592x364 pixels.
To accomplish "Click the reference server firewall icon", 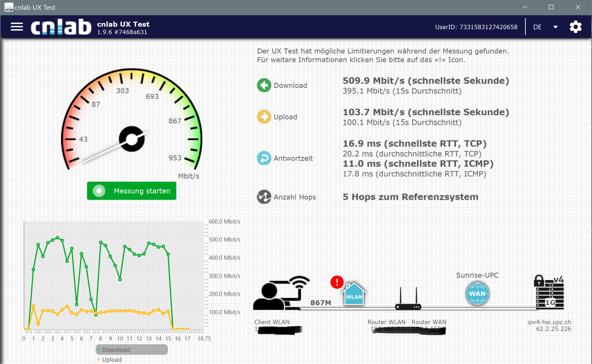I will (549, 293).
